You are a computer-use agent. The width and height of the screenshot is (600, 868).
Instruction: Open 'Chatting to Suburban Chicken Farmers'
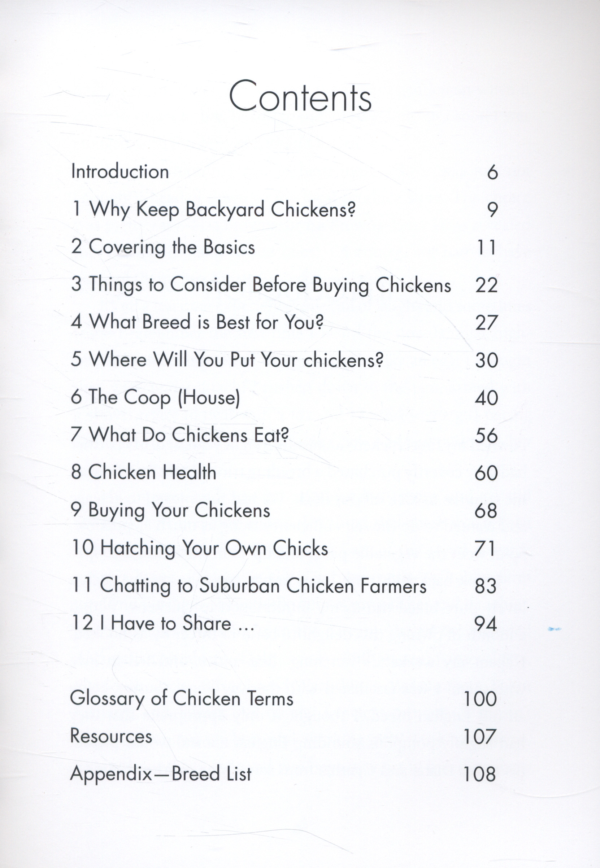pos(248,585)
